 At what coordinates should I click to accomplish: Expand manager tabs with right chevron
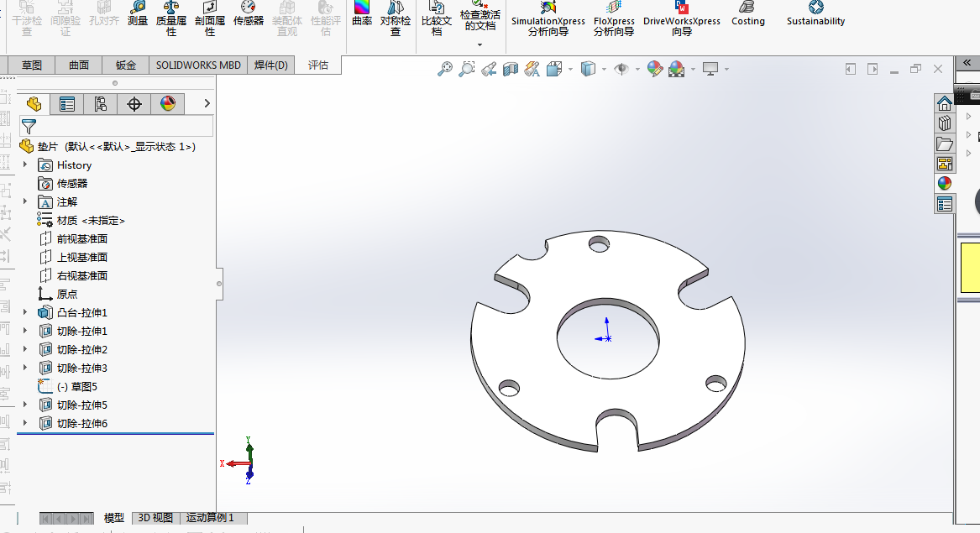click(x=207, y=103)
